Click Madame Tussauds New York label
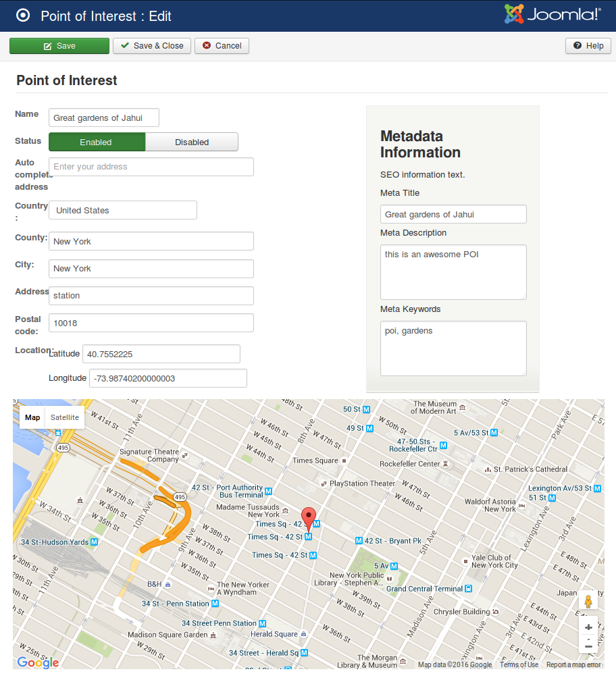The width and height of the screenshot is (616, 680). pyautogui.click(x=248, y=511)
